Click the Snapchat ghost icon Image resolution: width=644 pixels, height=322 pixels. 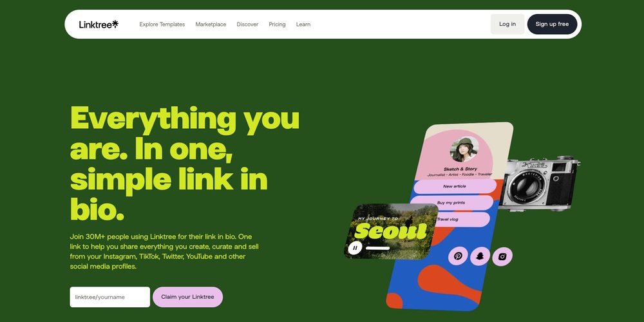tap(480, 256)
